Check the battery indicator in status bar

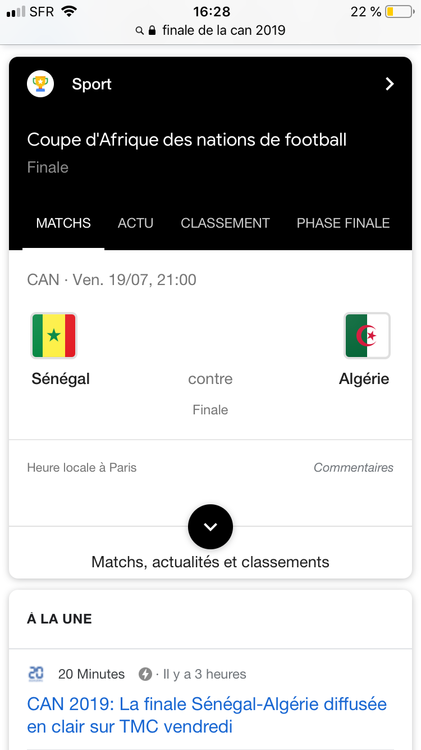click(x=399, y=11)
